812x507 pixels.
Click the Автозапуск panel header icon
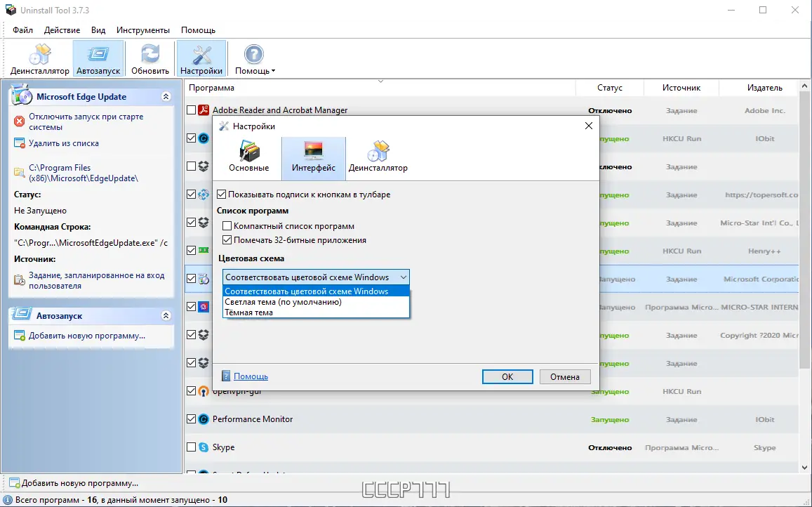pyautogui.click(x=22, y=314)
